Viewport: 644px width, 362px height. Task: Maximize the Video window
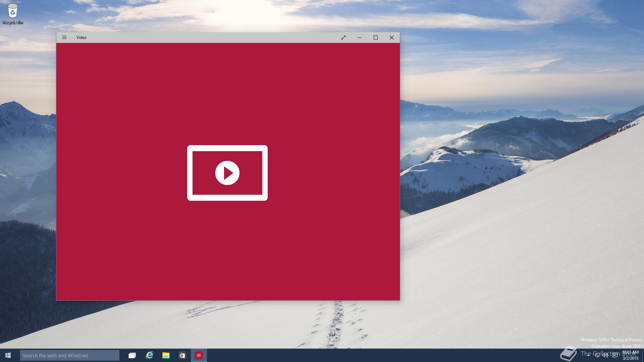click(376, 38)
